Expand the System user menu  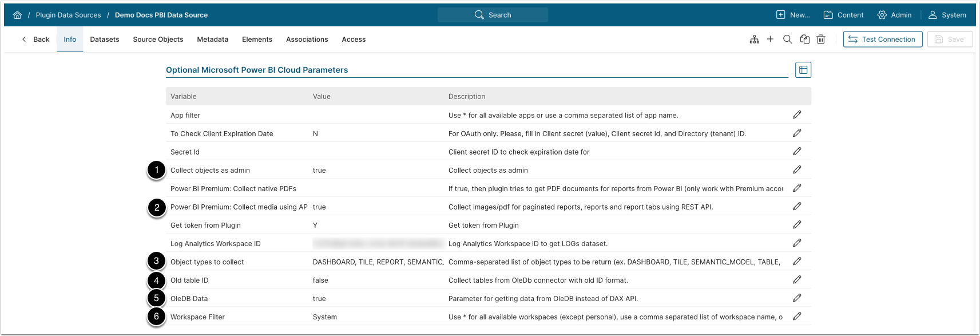pos(947,15)
